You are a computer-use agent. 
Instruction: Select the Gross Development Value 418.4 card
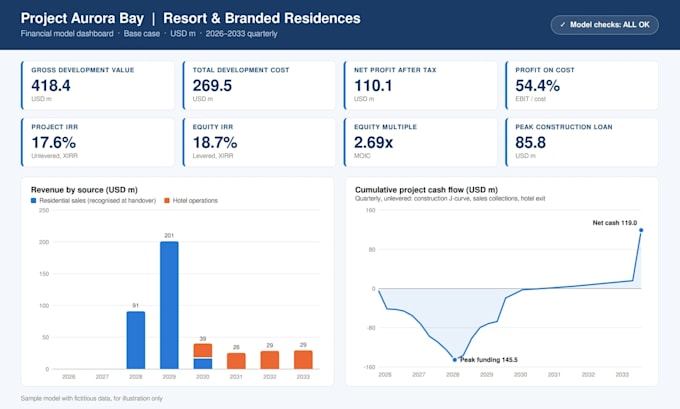tap(98, 85)
